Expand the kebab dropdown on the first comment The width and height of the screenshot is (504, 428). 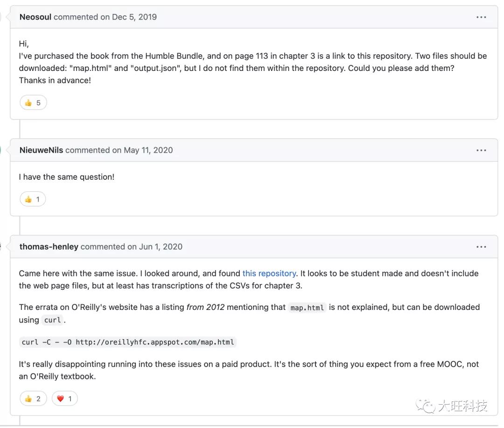(481, 17)
